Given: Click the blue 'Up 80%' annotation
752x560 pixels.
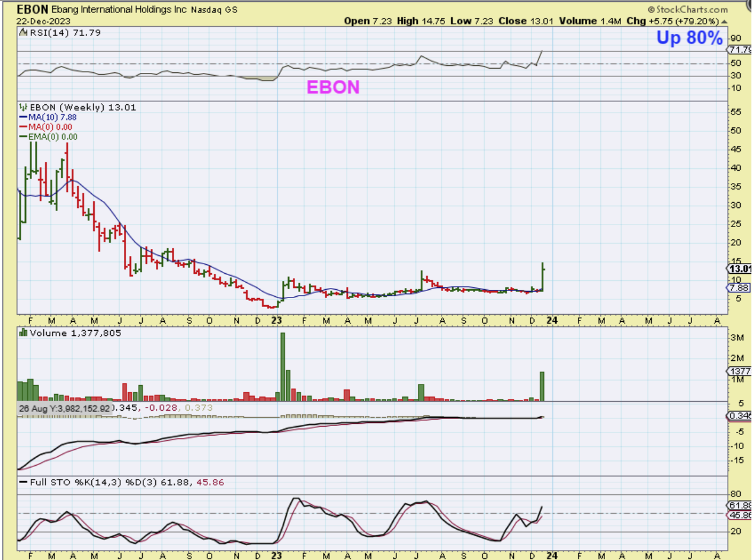Looking at the screenshot, I should point(689,39).
